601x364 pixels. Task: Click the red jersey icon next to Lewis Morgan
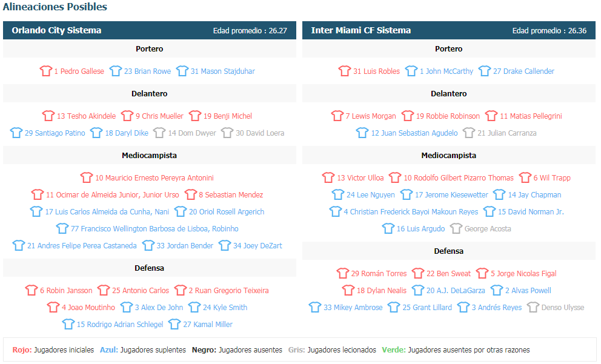click(337, 116)
